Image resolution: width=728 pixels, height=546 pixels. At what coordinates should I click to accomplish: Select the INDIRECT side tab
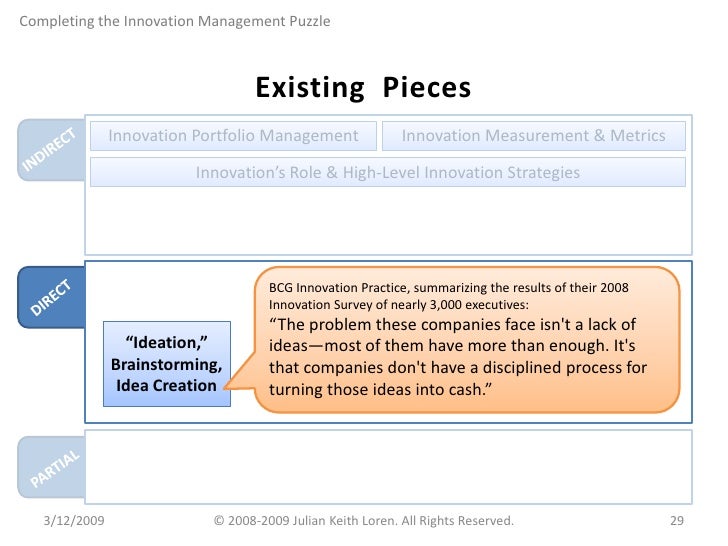click(x=51, y=150)
